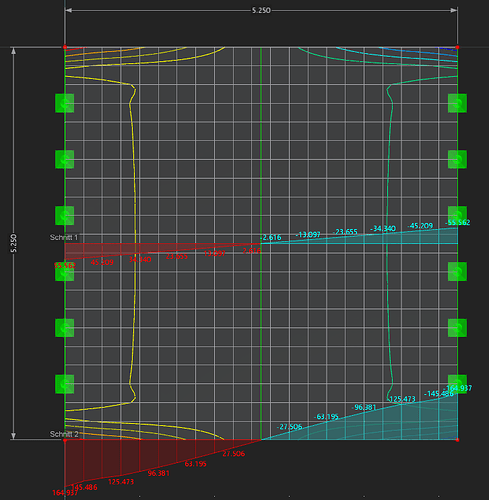This screenshot has width=489, height=500.
Task: Click cyan value -23.655
Action: click(x=345, y=232)
